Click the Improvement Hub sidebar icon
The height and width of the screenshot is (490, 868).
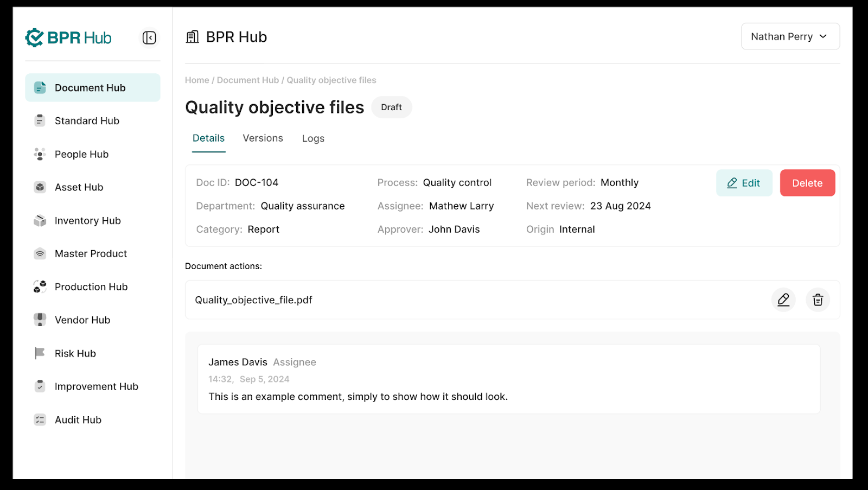tap(40, 386)
